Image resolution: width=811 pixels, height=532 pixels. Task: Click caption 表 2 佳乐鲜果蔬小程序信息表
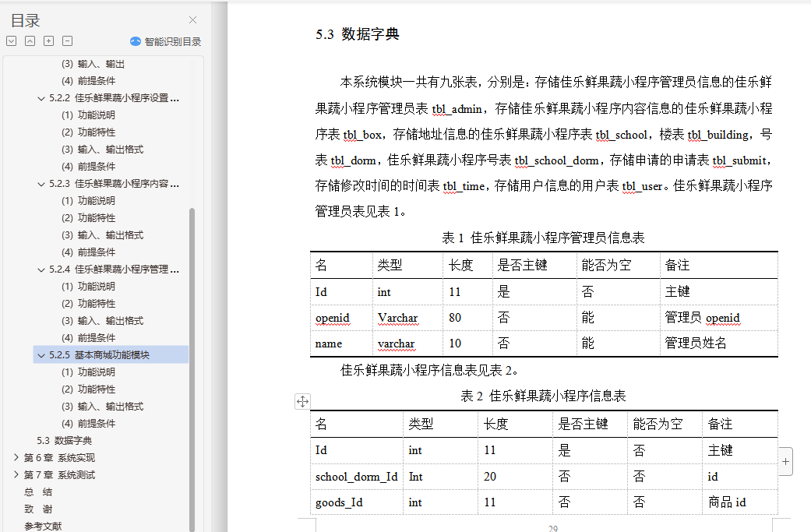(543, 396)
